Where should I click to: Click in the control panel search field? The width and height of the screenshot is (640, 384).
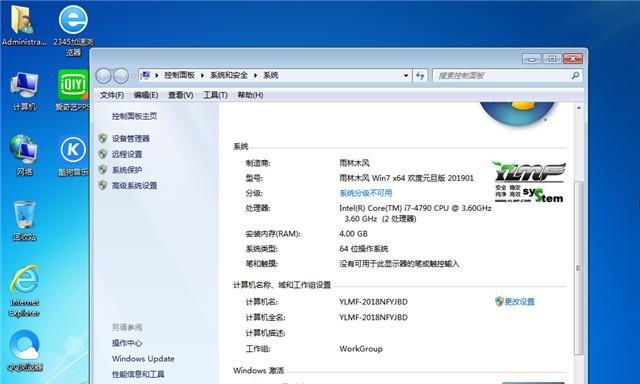tap(502, 75)
